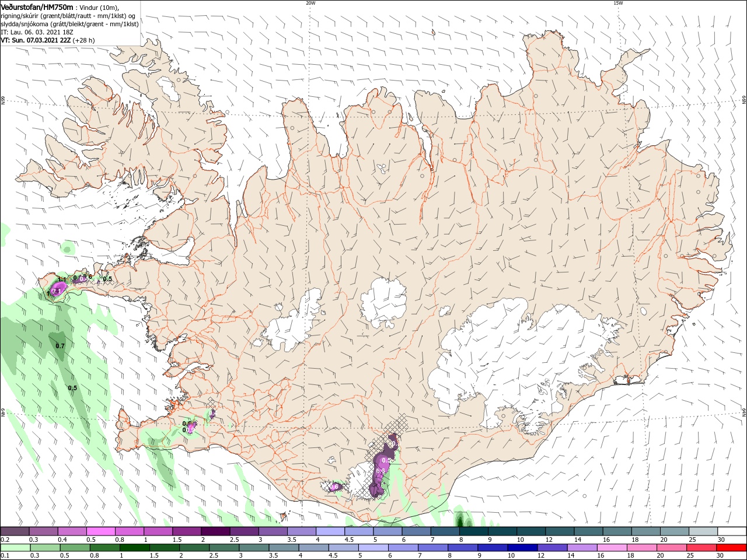Select the light pink 16 swatch in lower legend
Screen dimensions: 747x560
click(612, 548)
